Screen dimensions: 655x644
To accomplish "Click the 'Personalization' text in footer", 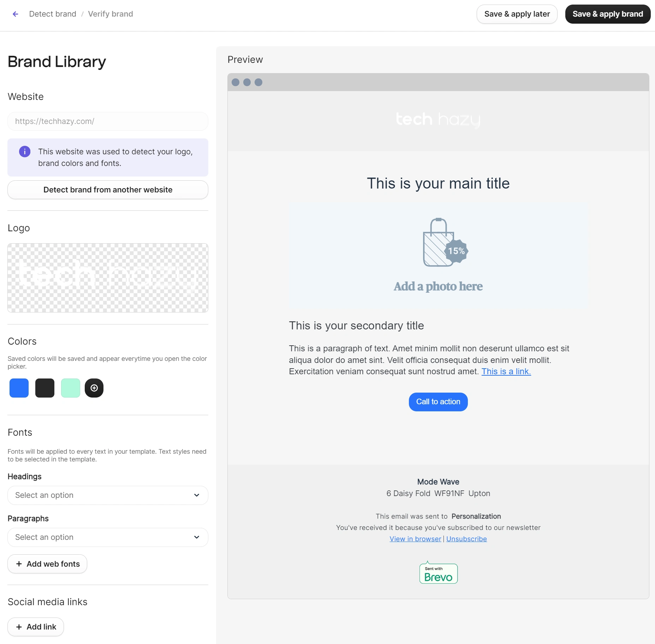I will 476,516.
